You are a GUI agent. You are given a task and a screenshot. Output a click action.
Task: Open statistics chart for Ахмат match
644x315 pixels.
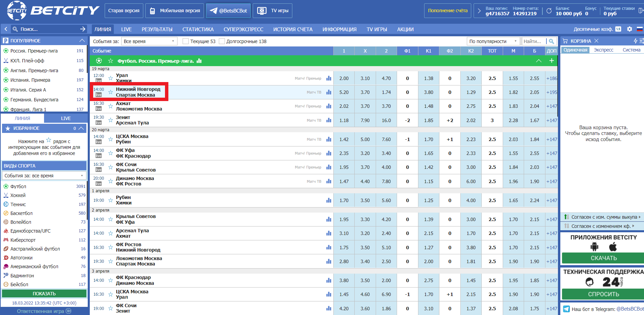tap(329, 106)
